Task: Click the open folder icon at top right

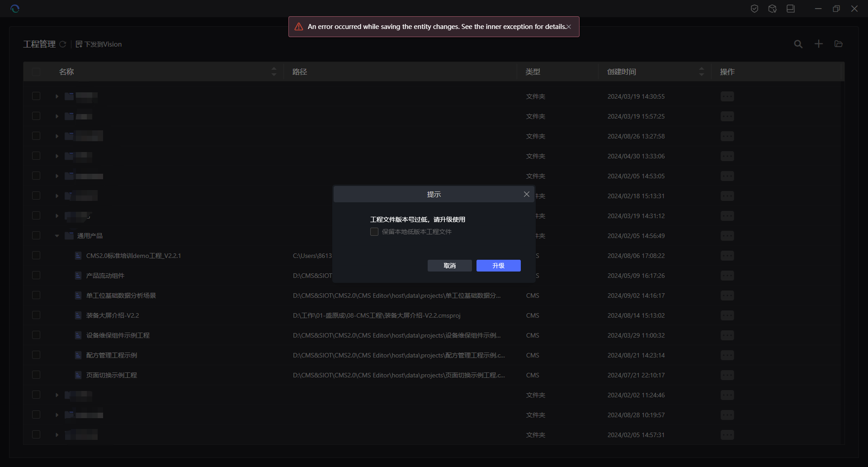Action: (x=839, y=44)
